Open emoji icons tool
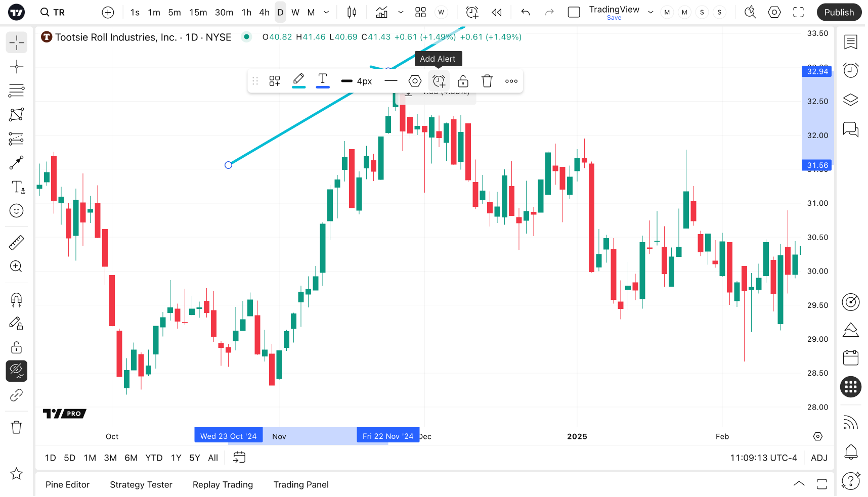This screenshot has height=497, width=868. point(17,211)
